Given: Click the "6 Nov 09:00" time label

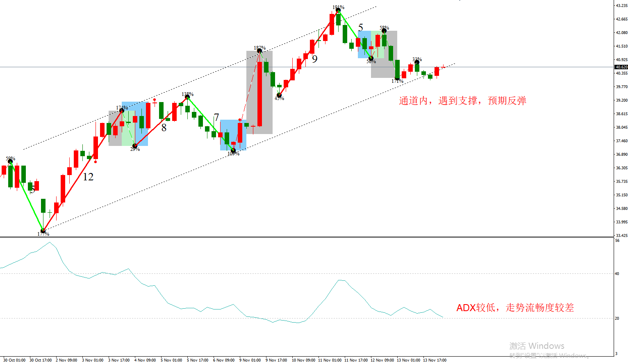Looking at the screenshot, I should click(224, 360).
